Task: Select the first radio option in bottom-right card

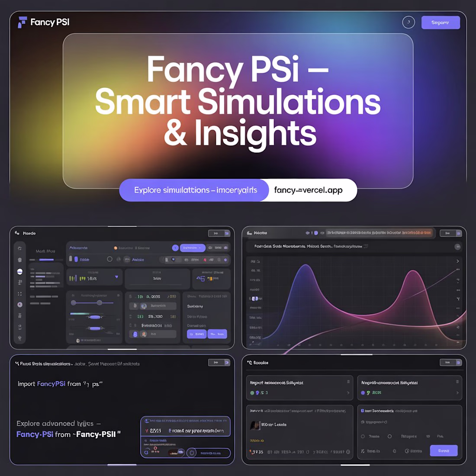Action: click(363, 437)
